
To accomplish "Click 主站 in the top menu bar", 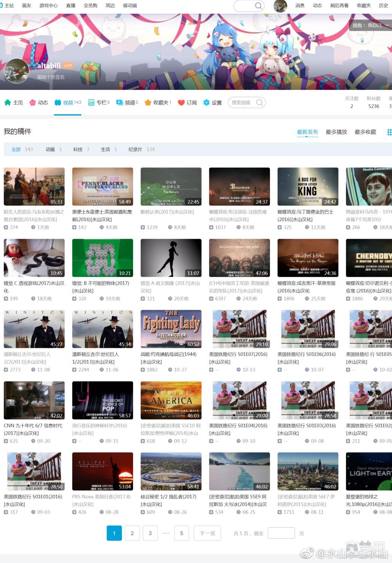I will [10, 5].
